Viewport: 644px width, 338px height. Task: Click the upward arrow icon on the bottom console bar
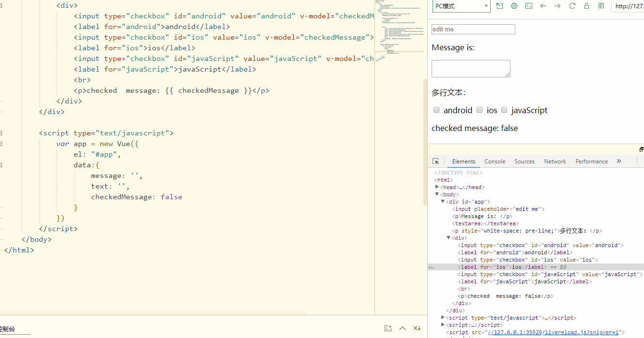pos(403,328)
